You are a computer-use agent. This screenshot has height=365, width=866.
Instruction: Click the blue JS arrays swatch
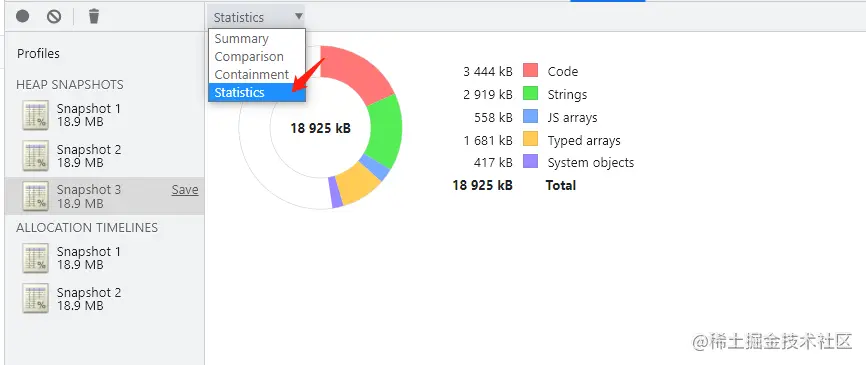530,117
